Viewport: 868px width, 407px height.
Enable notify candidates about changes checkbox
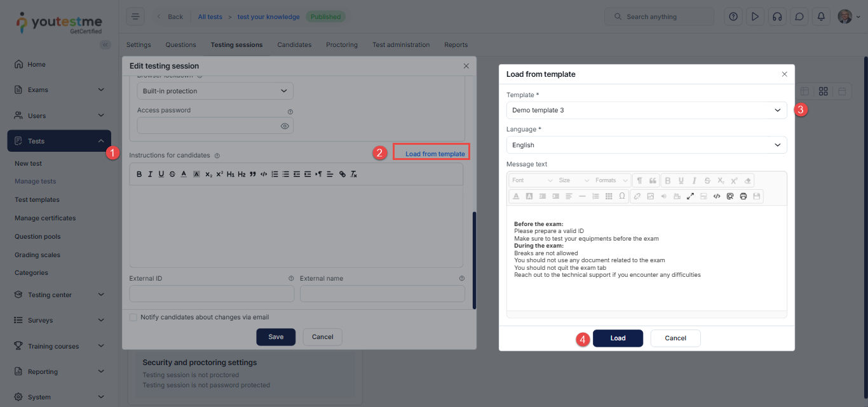click(x=133, y=317)
